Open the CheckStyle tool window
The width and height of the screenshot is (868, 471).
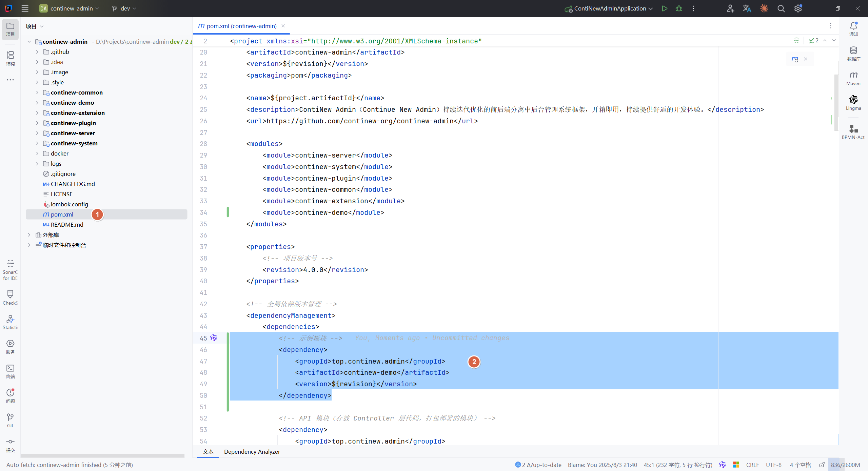[10, 298]
